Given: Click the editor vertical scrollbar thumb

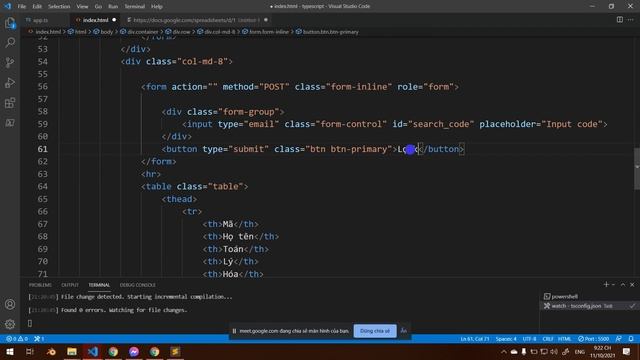Looking at the screenshot, I should pyautogui.click(x=637, y=169).
